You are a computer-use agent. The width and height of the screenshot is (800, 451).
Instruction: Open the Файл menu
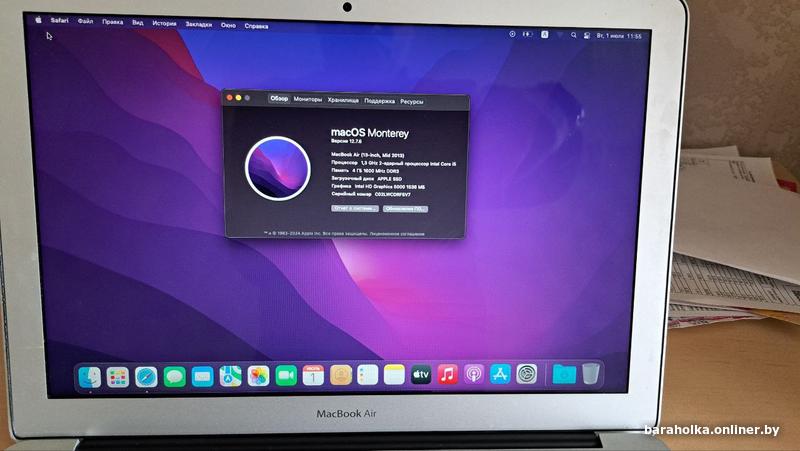pos(85,21)
